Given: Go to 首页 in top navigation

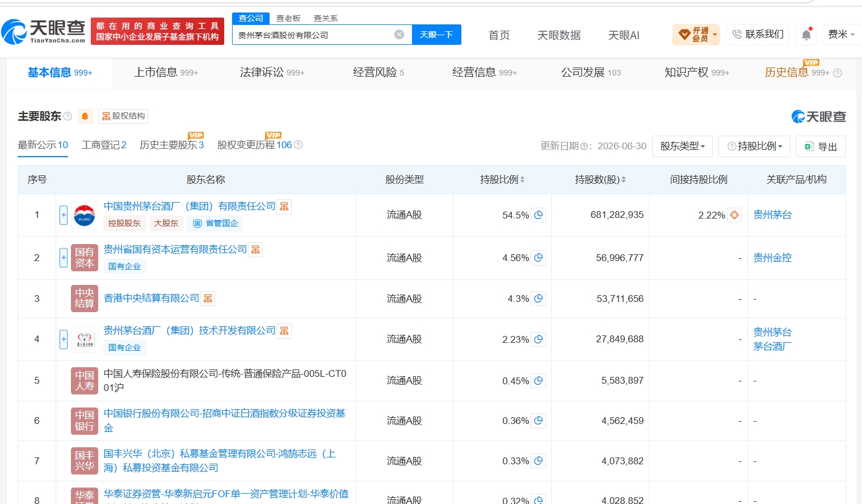Looking at the screenshot, I should (499, 35).
